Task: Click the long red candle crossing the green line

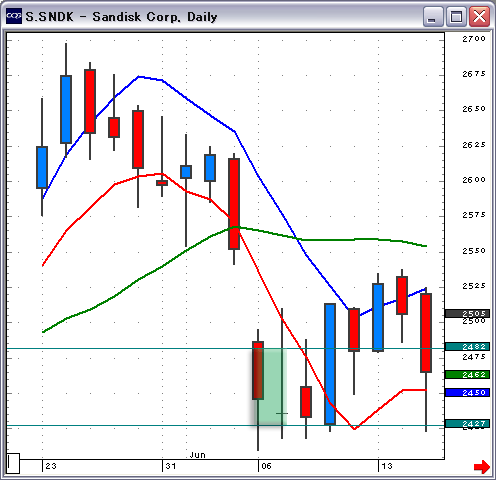Action: pyautogui.click(x=234, y=204)
